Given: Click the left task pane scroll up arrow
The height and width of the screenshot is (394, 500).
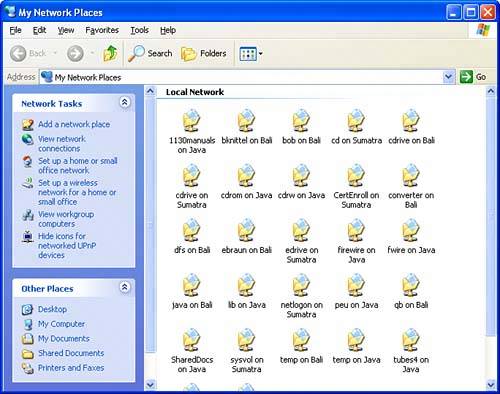Looking at the screenshot, I should point(150,91).
